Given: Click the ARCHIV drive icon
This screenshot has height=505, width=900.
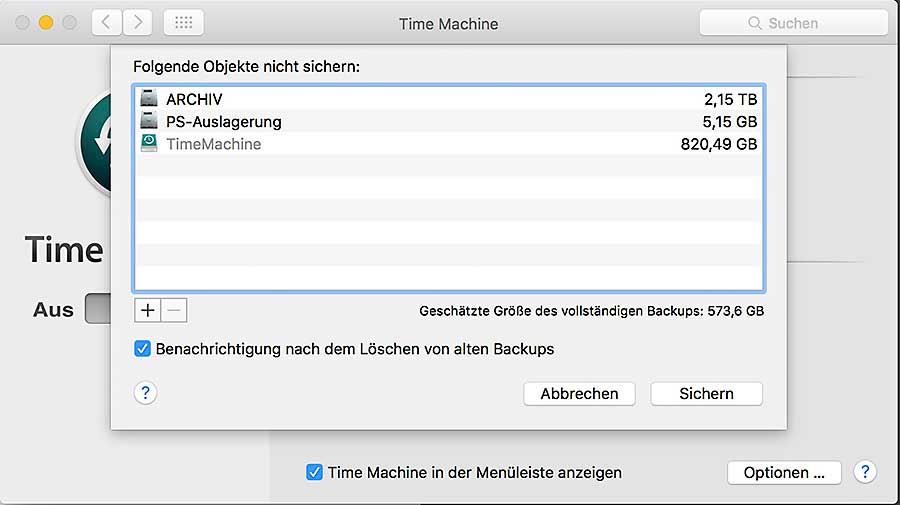Looking at the screenshot, I should 149,100.
